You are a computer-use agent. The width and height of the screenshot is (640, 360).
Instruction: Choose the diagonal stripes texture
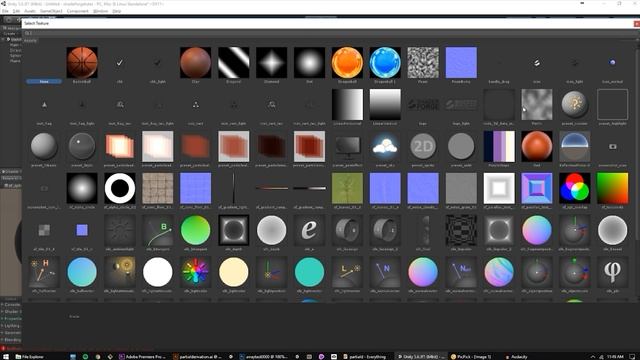point(233,62)
